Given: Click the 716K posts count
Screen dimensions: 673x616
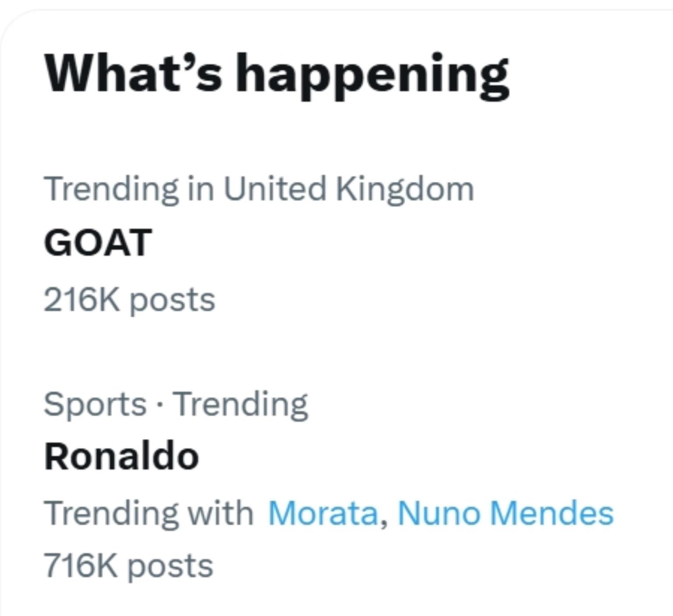Looking at the screenshot, I should (x=128, y=566).
